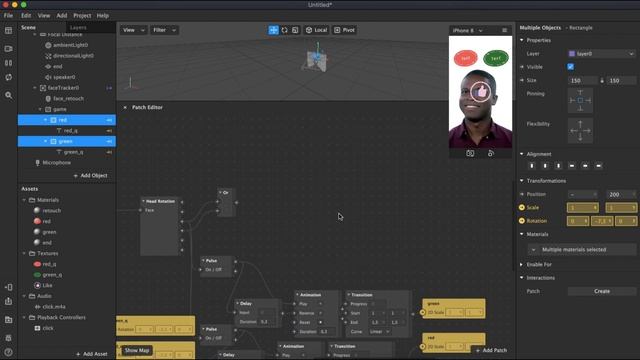
Task: Click the align bottom icon in the Alignment section
Action: pos(599,166)
